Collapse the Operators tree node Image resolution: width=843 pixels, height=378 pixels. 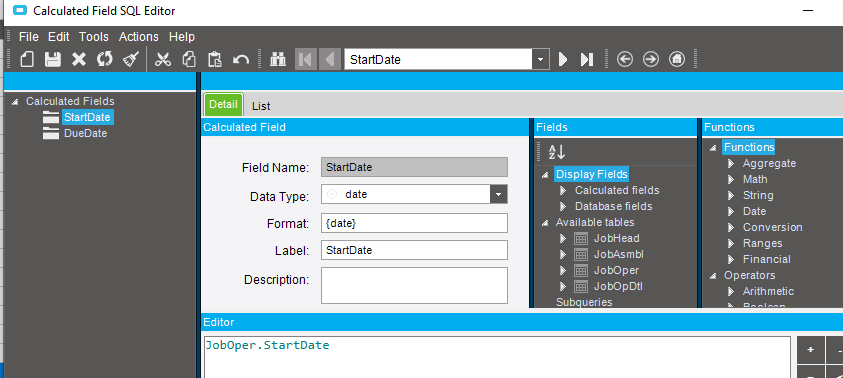[x=712, y=275]
